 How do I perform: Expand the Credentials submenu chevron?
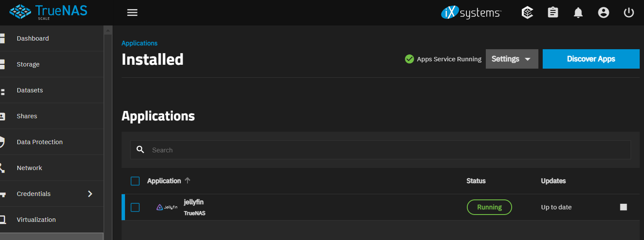pyautogui.click(x=90, y=194)
